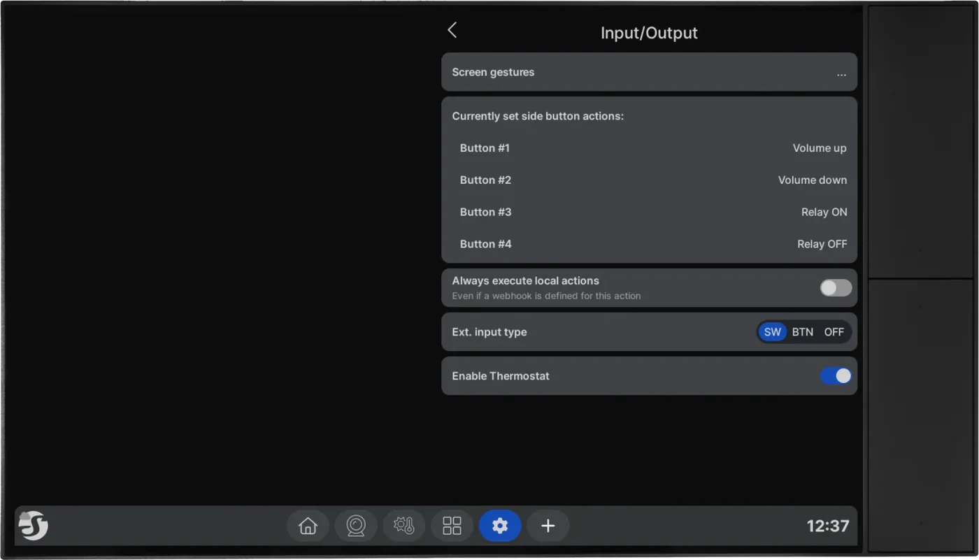979x560 pixels.
Task: Select BTN external input type
Action: point(803,332)
